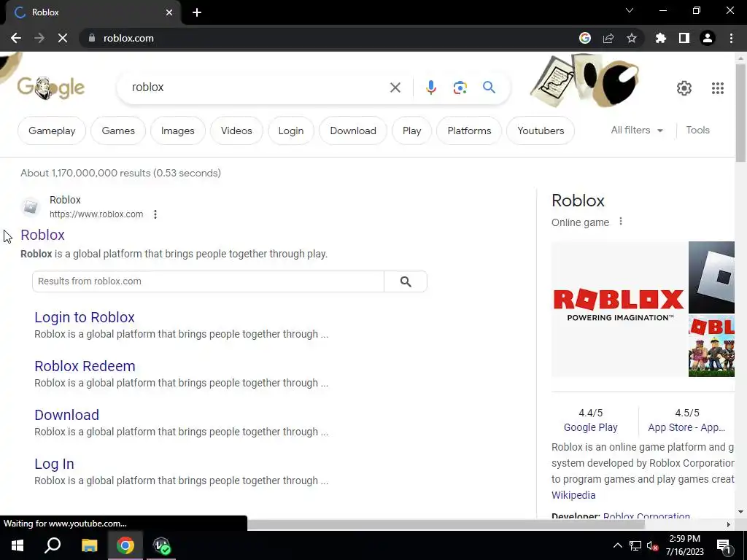Select the Platforms filter chip
Viewport: 747px width, 560px height.
(x=469, y=131)
